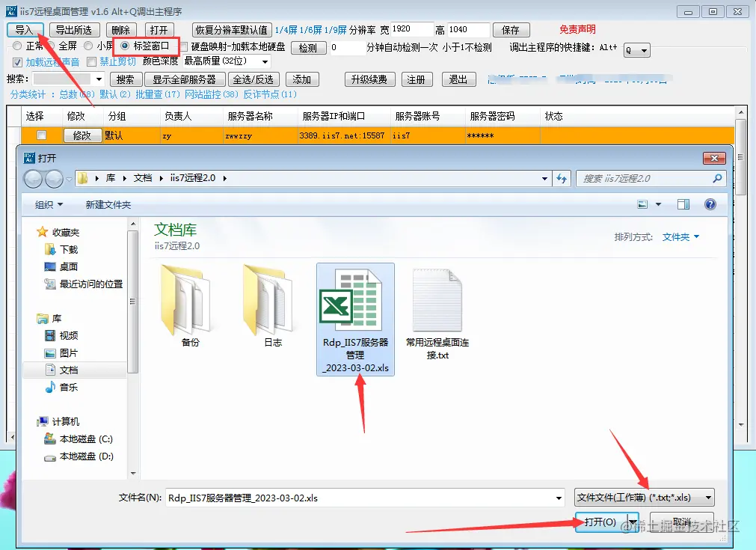Click the 修改 button in the zy row
The height and width of the screenshot is (550, 756).
[82, 135]
